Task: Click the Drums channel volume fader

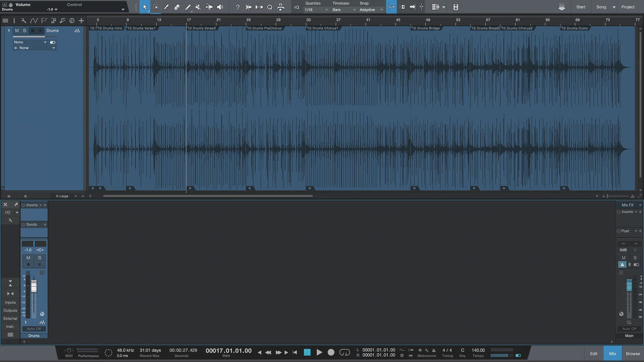Action: click(33, 287)
